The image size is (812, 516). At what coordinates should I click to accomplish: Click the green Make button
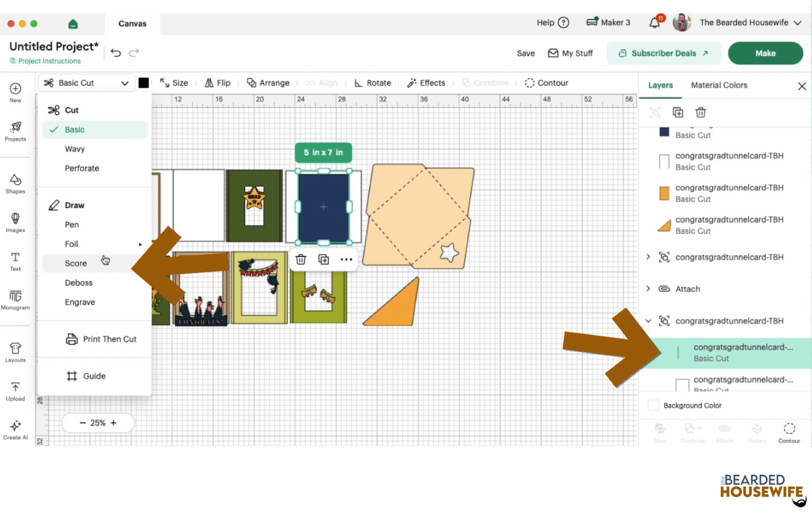(x=765, y=53)
